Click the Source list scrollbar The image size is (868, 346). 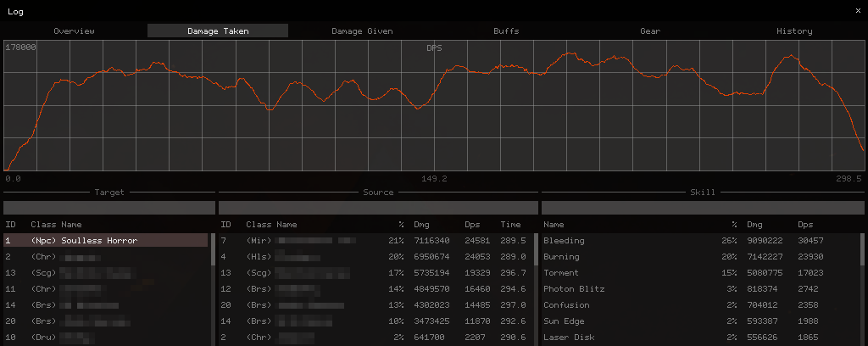pos(536,249)
